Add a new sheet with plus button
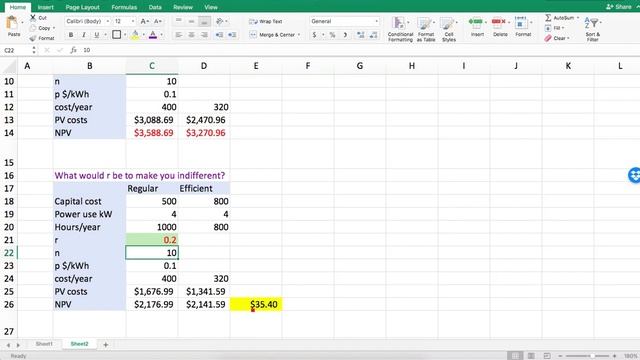The width and height of the screenshot is (640, 360). (106, 345)
